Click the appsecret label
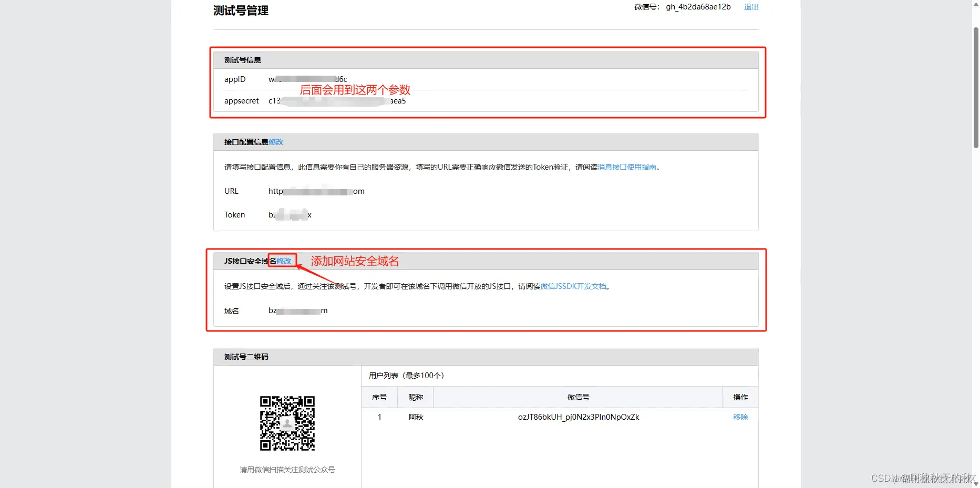Viewport: 980px width, 488px height. click(242, 101)
